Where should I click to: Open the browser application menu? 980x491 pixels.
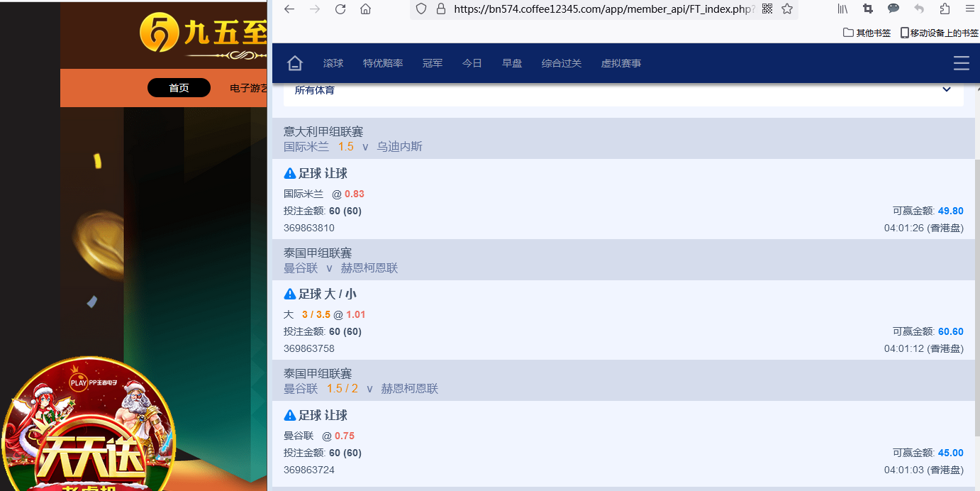[970, 9]
